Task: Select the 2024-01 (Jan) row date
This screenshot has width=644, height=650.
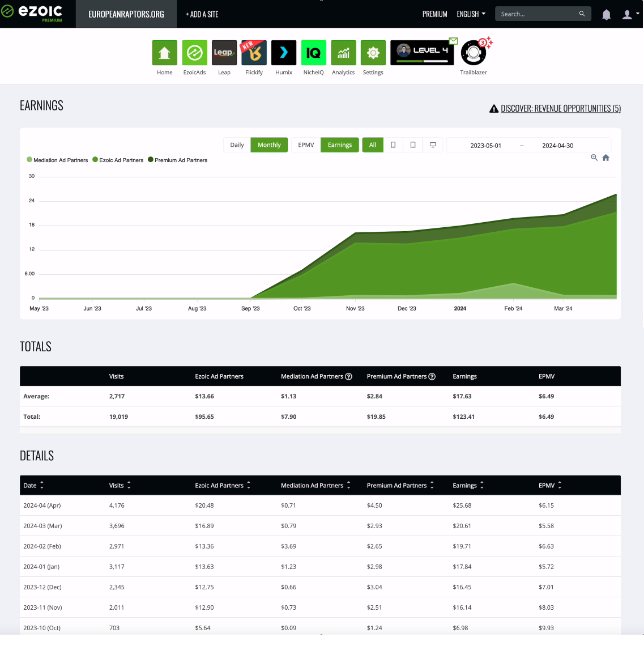Action: (x=41, y=566)
